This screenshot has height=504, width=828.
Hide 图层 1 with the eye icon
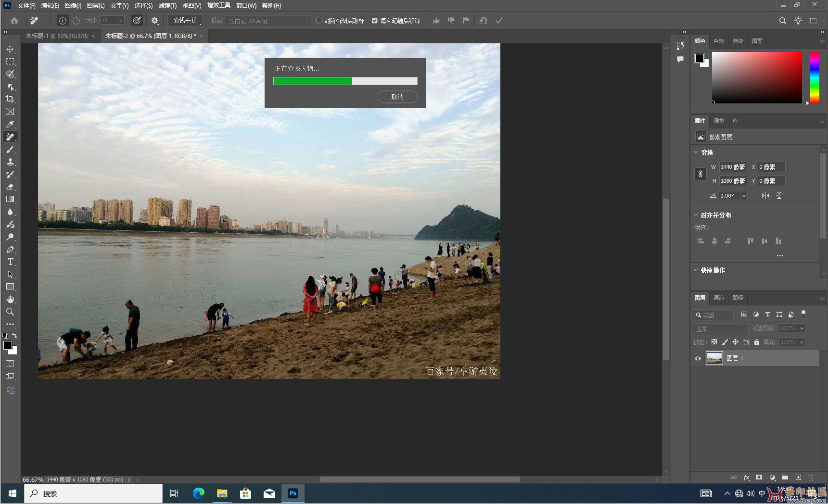(698, 358)
